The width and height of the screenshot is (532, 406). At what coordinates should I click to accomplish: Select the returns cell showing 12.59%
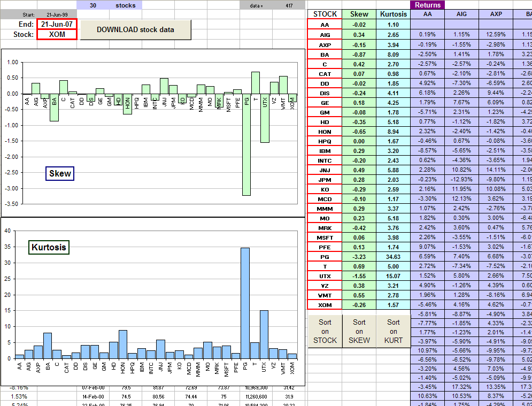click(x=496, y=35)
